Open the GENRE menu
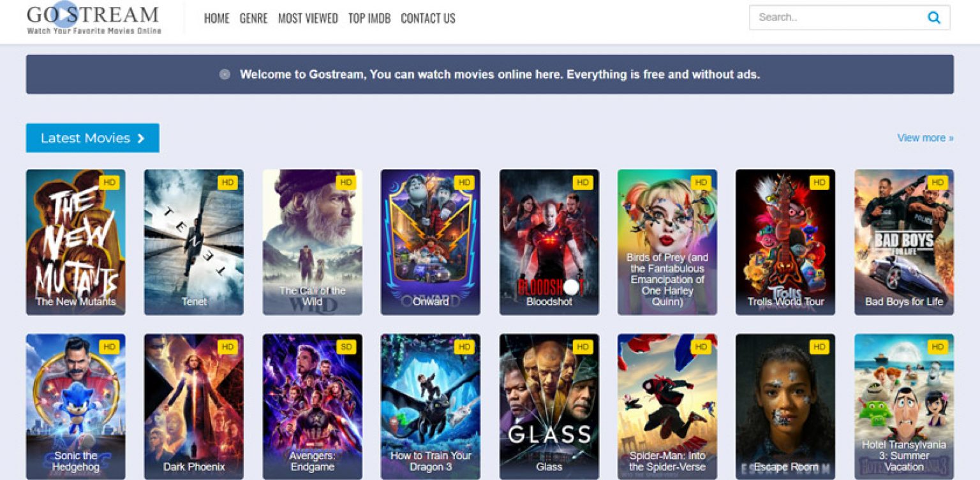Image resolution: width=980 pixels, height=480 pixels. (253, 18)
